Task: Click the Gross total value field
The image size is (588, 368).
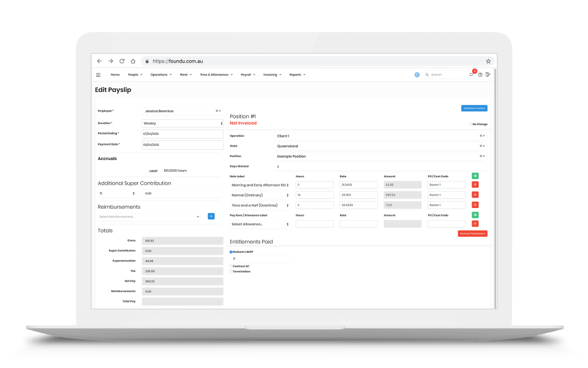Action: coord(183,240)
